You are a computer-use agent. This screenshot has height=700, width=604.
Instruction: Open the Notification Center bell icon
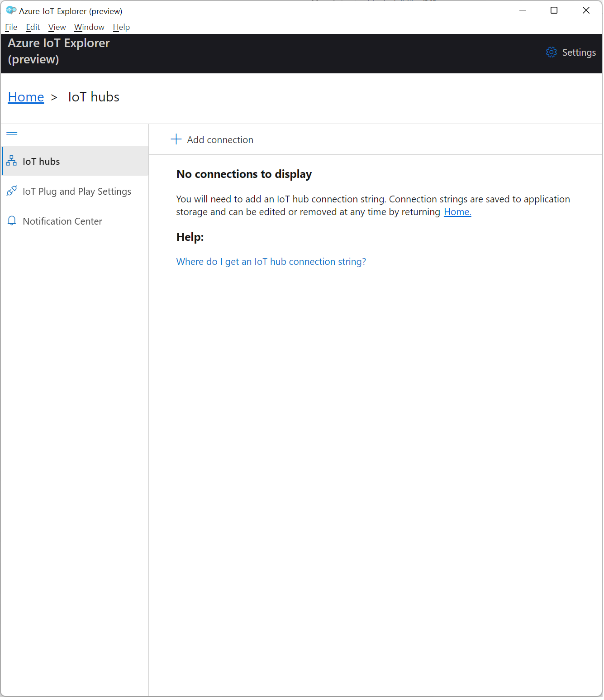(12, 221)
